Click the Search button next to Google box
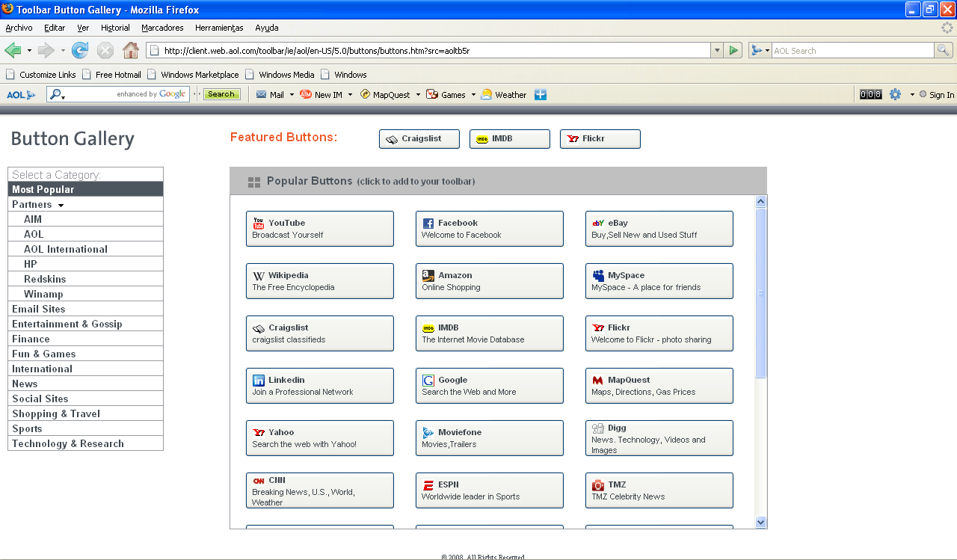 [221, 94]
